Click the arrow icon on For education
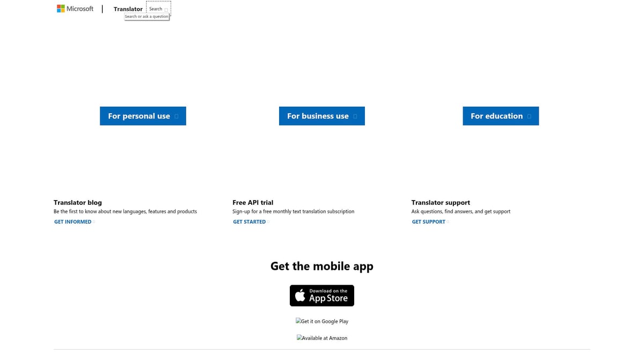 (x=529, y=116)
